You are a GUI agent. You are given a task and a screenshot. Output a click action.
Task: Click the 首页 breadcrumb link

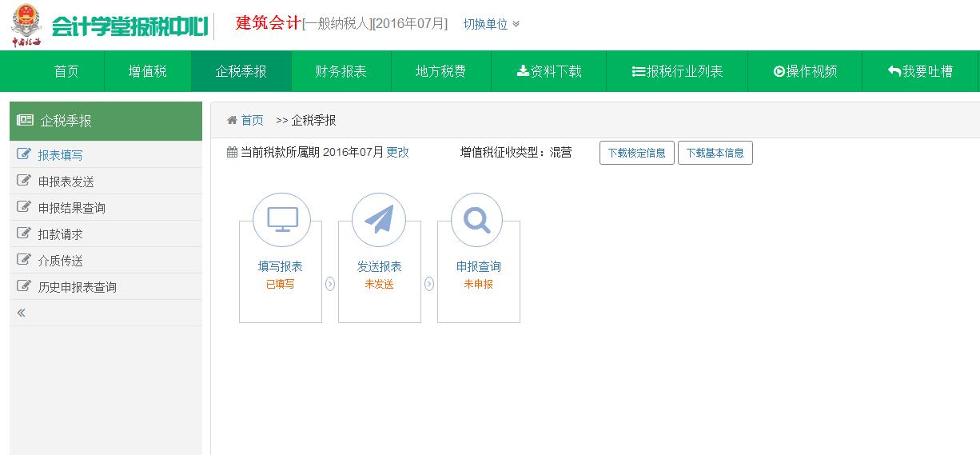coord(252,120)
